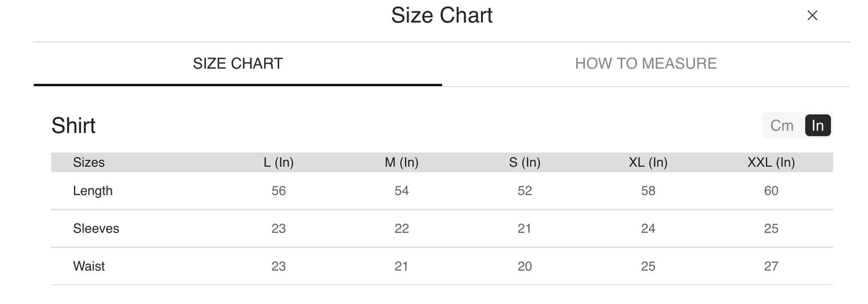This screenshot has width=868, height=304.
Task: Click the XL sleeves value 24
Action: (x=648, y=228)
